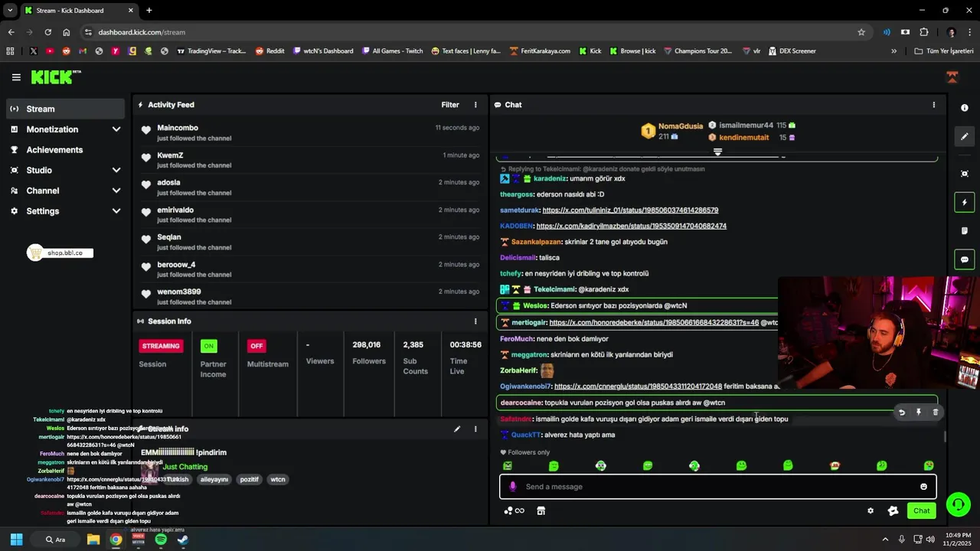Show more bookmarks with the double chevron
Viewport: 980px width, 551px height.
tap(893, 51)
